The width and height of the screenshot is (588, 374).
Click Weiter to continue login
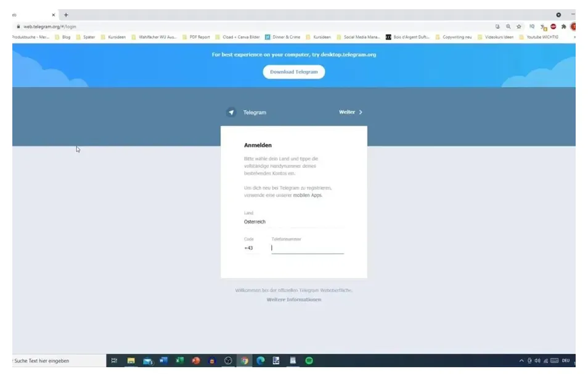(347, 112)
